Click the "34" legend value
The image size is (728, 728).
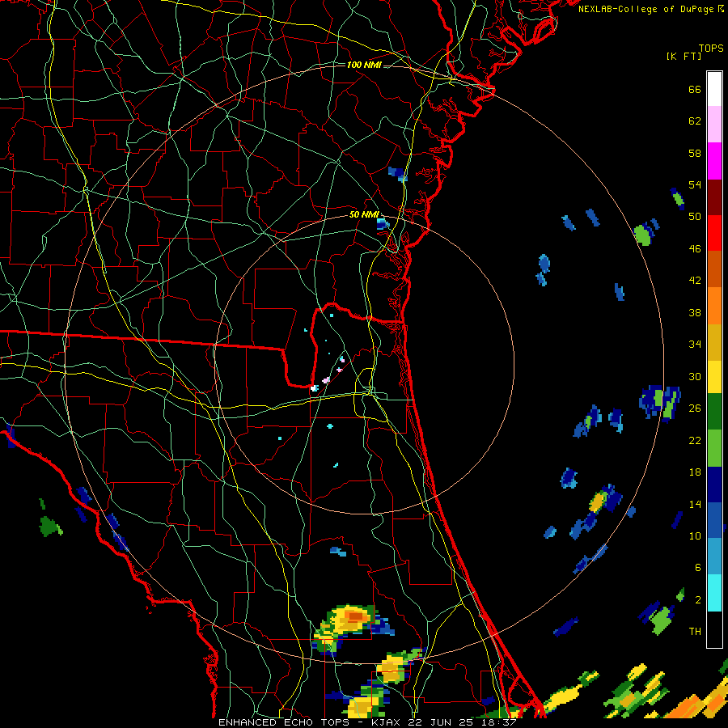695,345
